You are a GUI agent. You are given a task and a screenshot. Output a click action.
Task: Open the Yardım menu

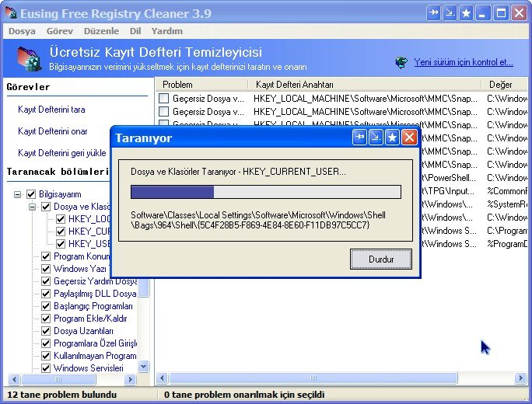coord(167,31)
